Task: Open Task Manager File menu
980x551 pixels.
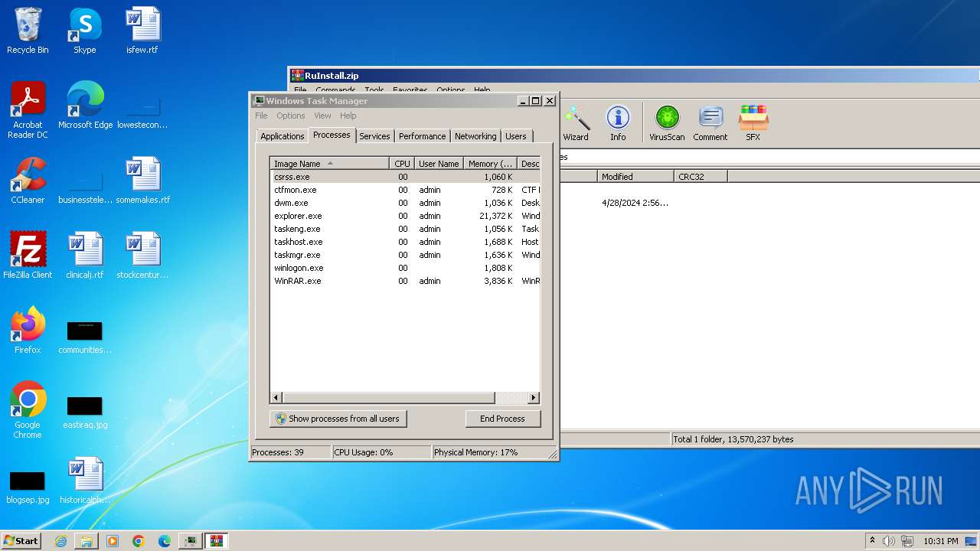Action: pos(261,116)
